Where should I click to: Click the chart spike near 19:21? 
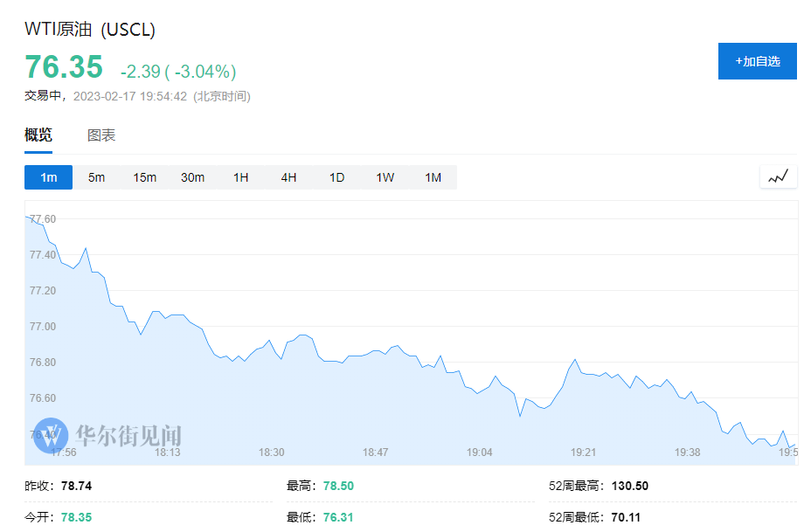tap(574, 360)
